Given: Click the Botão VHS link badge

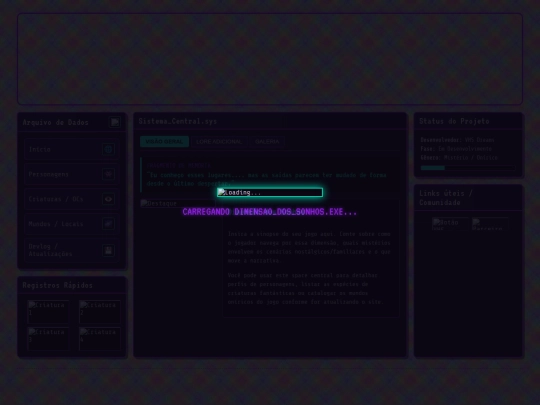Looking at the screenshot, I should pos(450,224).
